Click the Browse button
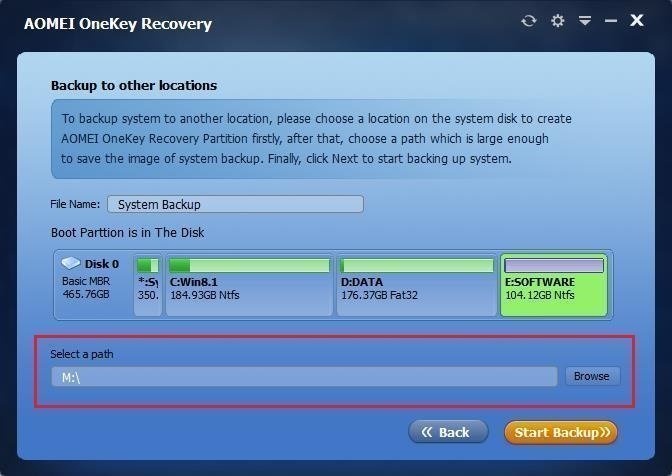This screenshot has height=476, width=672. click(x=592, y=376)
